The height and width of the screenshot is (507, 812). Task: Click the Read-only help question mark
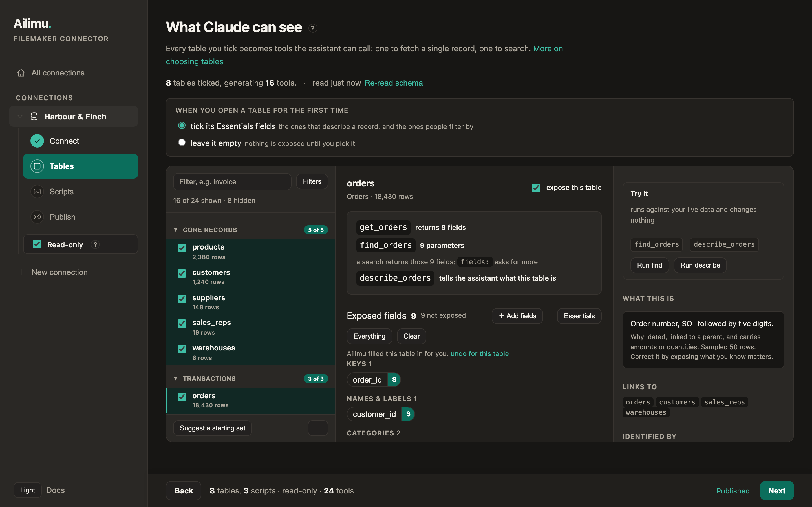95,244
